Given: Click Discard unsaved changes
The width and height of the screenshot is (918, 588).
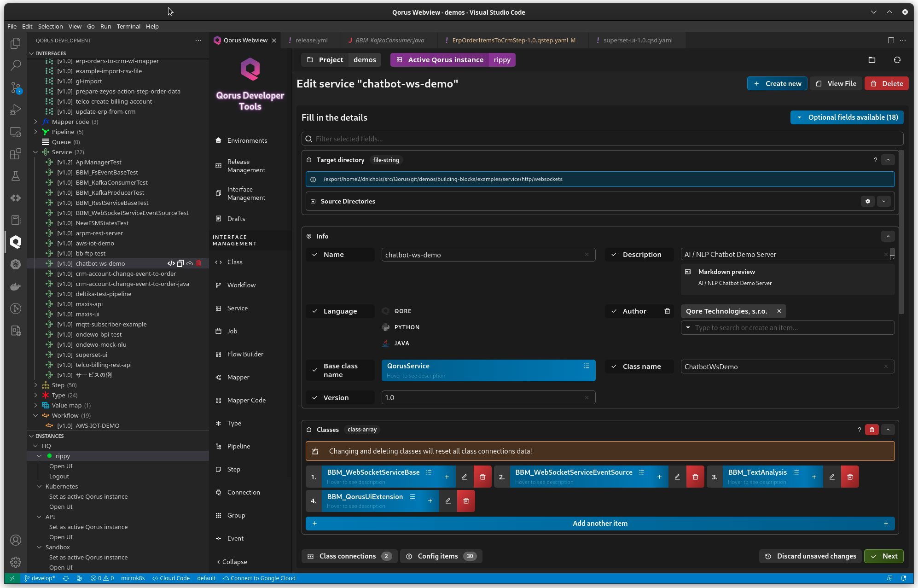Looking at the screenshot, I should click(810, 556).
